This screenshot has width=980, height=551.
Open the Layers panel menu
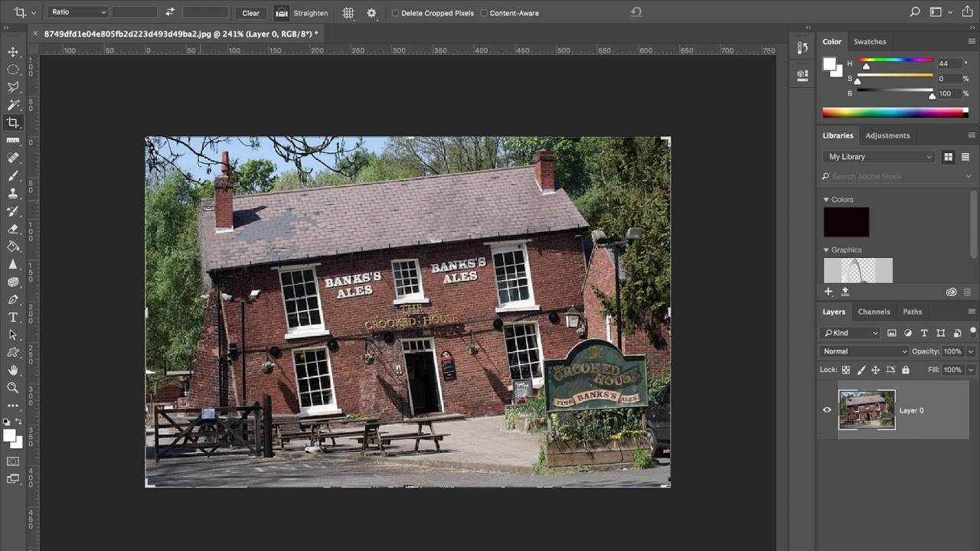pos(972,311)
